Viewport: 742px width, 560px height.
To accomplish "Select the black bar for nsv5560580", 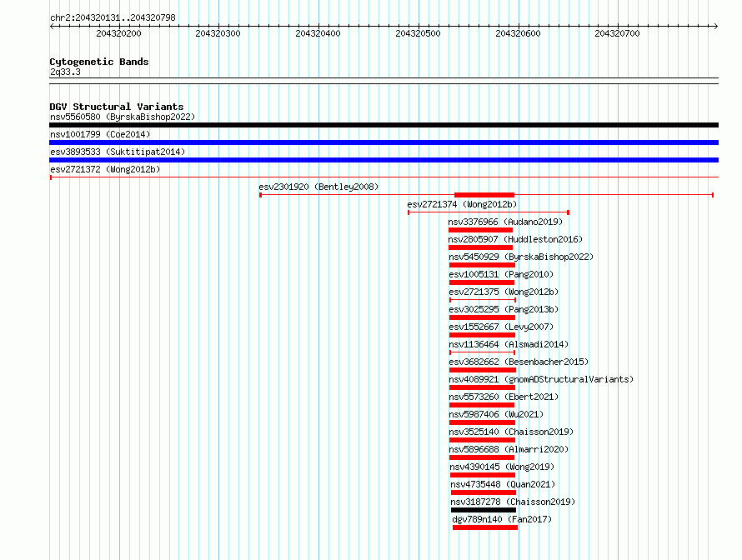I will (x=384, y=125).
